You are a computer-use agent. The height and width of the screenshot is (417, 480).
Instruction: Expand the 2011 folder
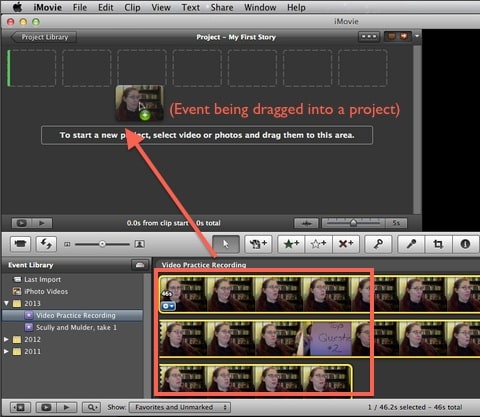(x=6, y=351)
